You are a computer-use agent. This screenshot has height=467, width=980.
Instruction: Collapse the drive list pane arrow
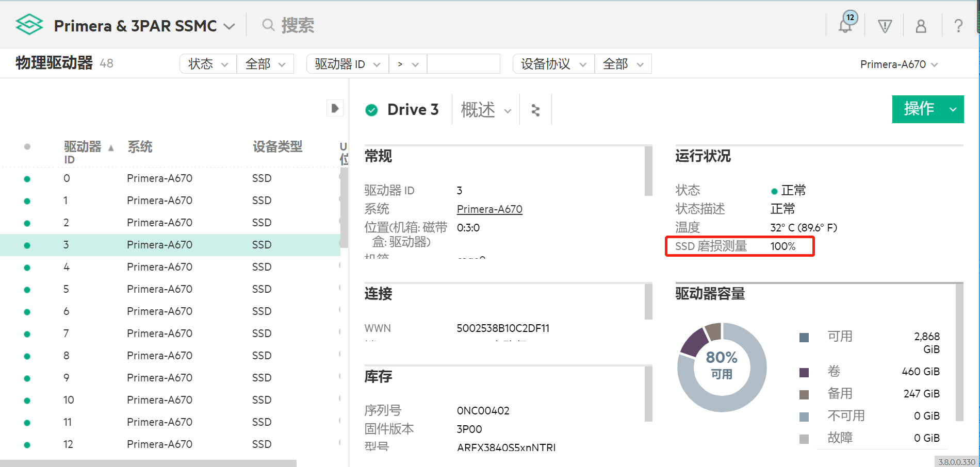point(335,108)
